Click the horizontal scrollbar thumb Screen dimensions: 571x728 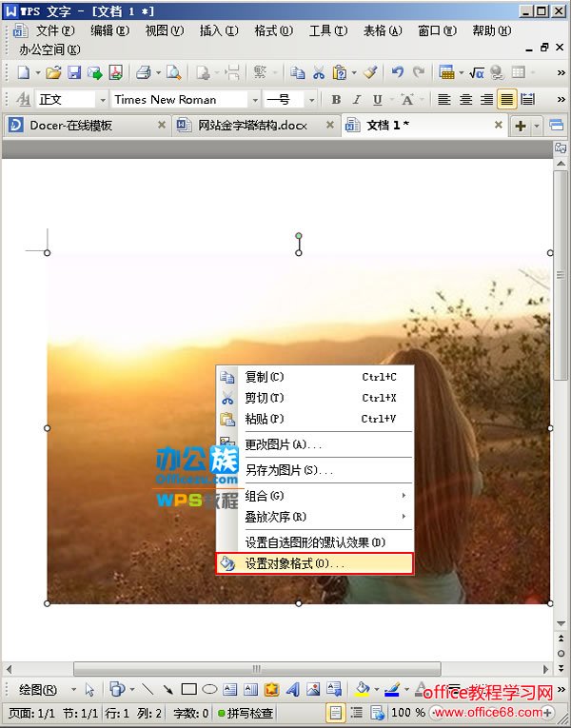[257, 669]
